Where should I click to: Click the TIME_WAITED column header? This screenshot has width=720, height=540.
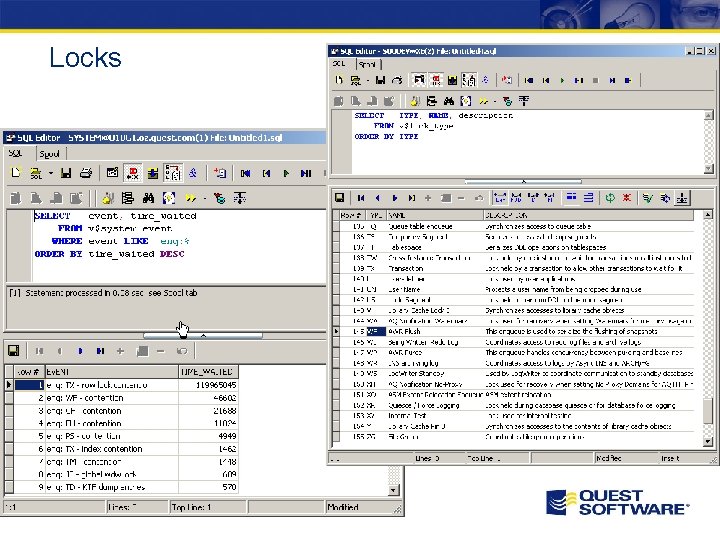click(x=208, y=371)
